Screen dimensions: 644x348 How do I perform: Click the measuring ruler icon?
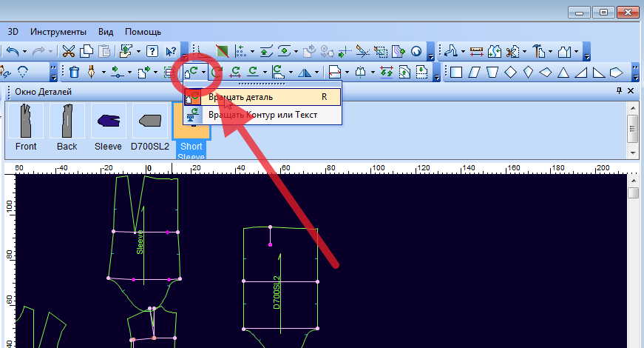point(476,51)
